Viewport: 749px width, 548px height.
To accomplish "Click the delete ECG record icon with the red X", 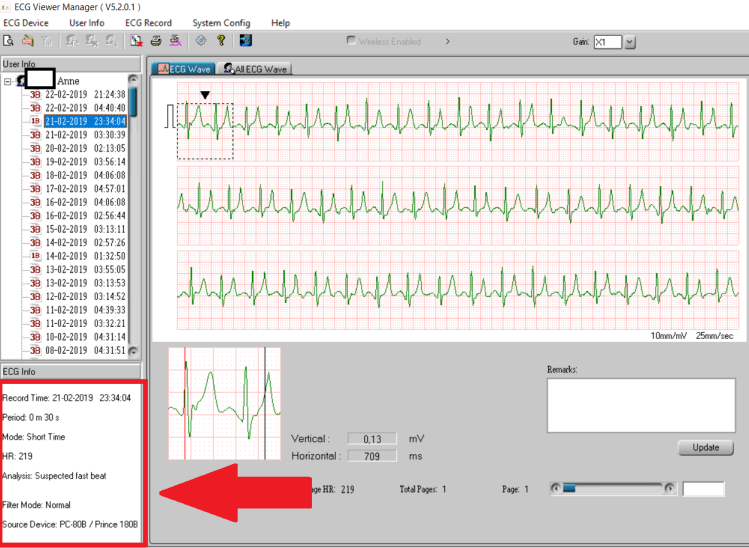I will (x=136, y=41).
